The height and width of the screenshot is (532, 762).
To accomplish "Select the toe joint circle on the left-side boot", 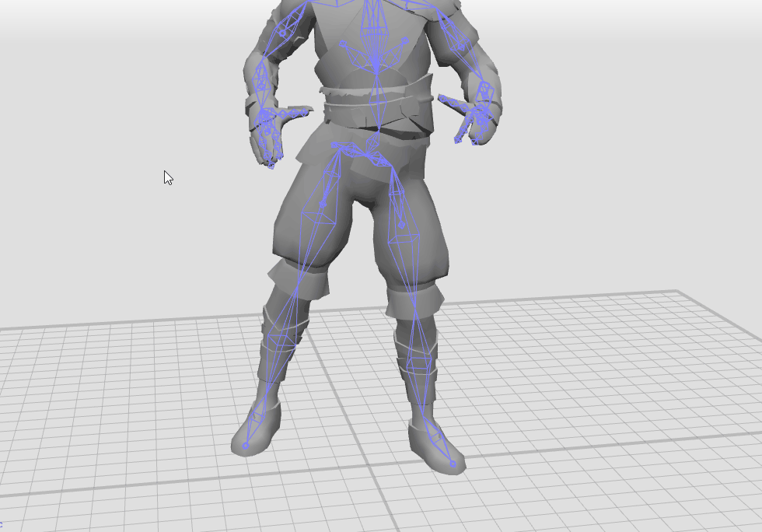I will pos(246,446).
